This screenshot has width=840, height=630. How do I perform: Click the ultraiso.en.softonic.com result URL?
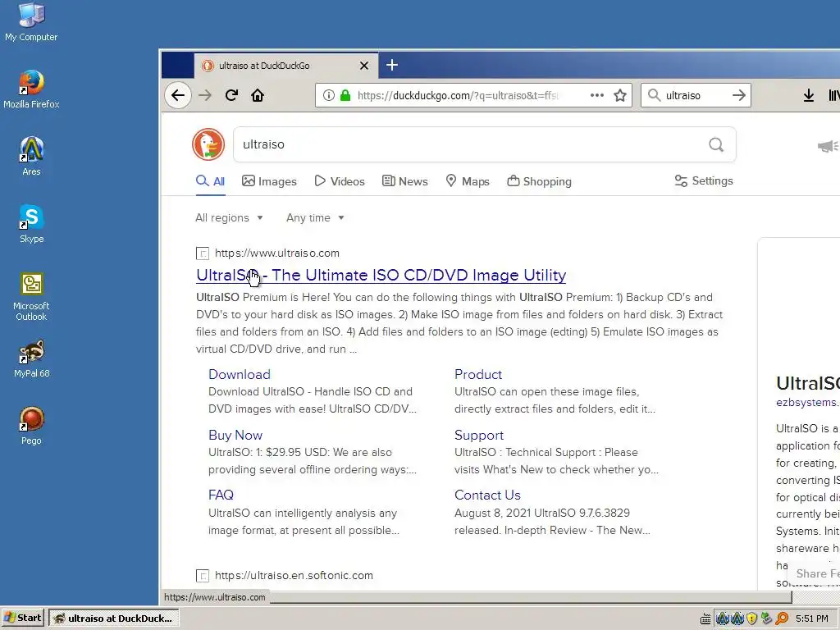point(294,575)
